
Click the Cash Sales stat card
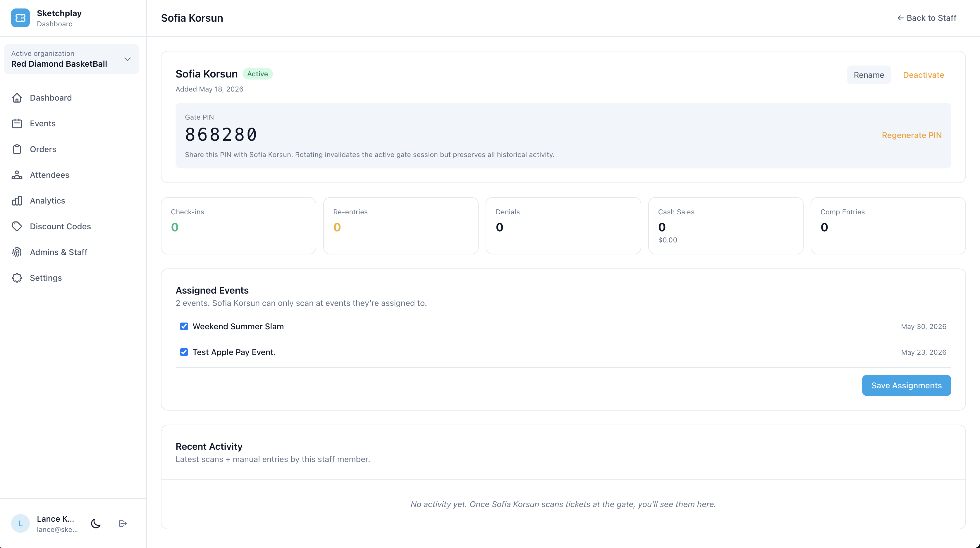pos(725,225)
